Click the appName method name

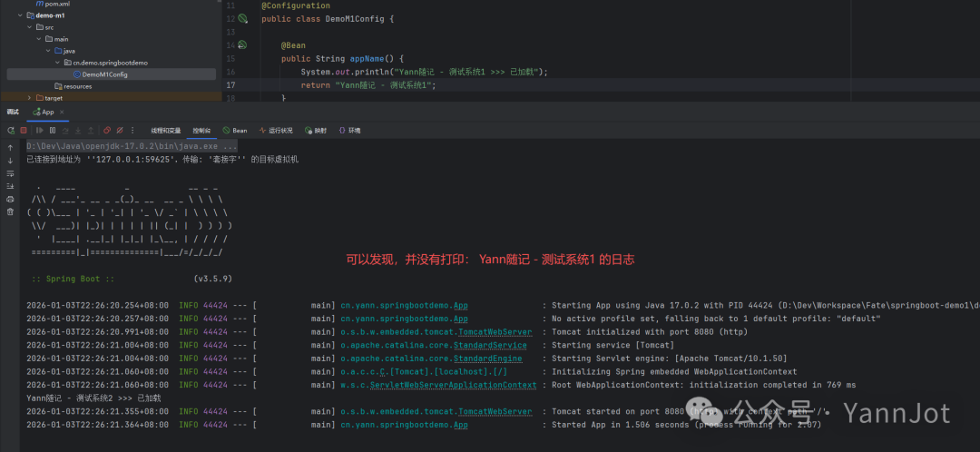click(x=367, y=59)
